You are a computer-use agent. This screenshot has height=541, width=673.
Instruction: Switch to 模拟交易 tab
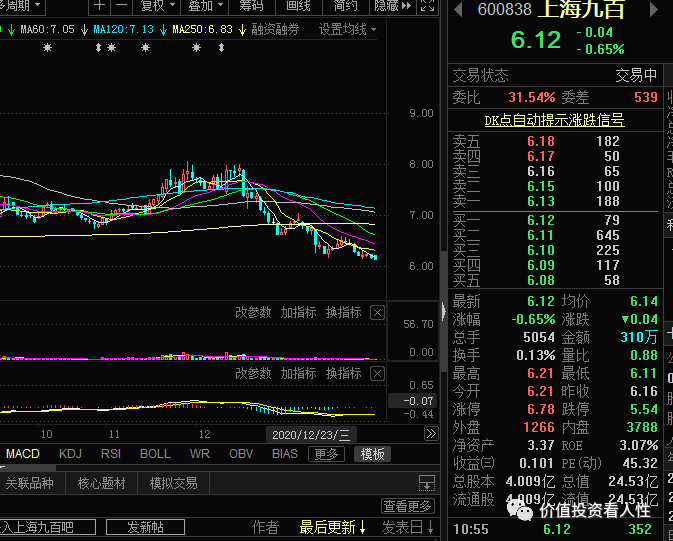click(x=173, y=483)
